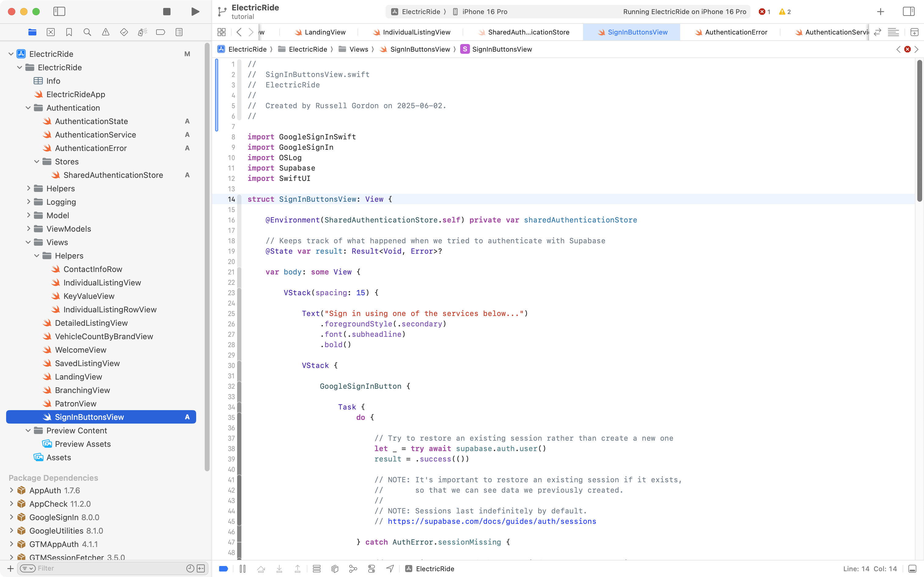Expand the GoogleSignIn 8.0.0 package
This screenshot has height=577, width=924.
point(11,517)
